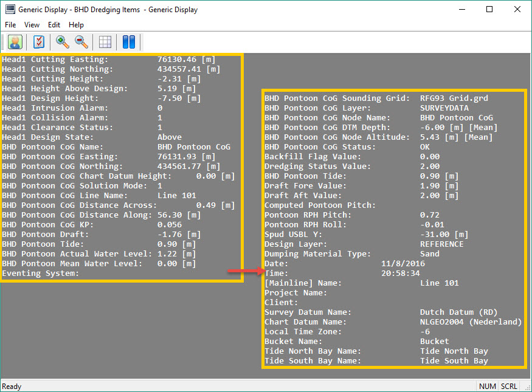Click the SCRL indicator in status bar
This screenshot has width=532, height=392.
509,387
